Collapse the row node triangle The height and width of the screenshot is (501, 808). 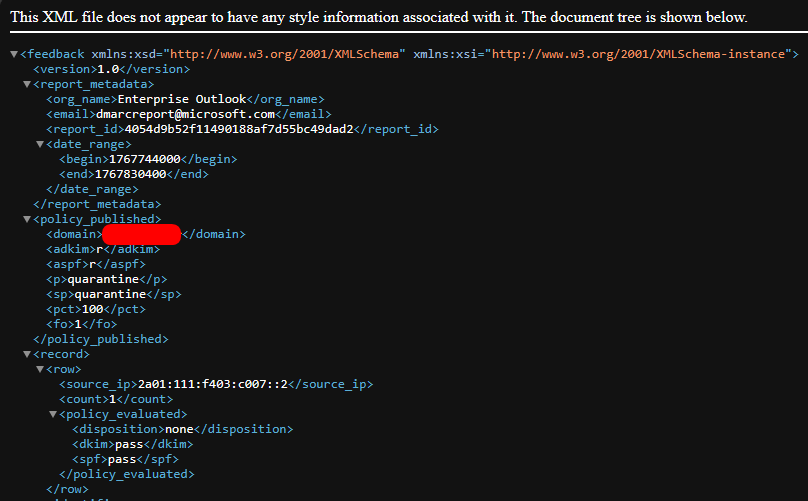coord(40,369)
